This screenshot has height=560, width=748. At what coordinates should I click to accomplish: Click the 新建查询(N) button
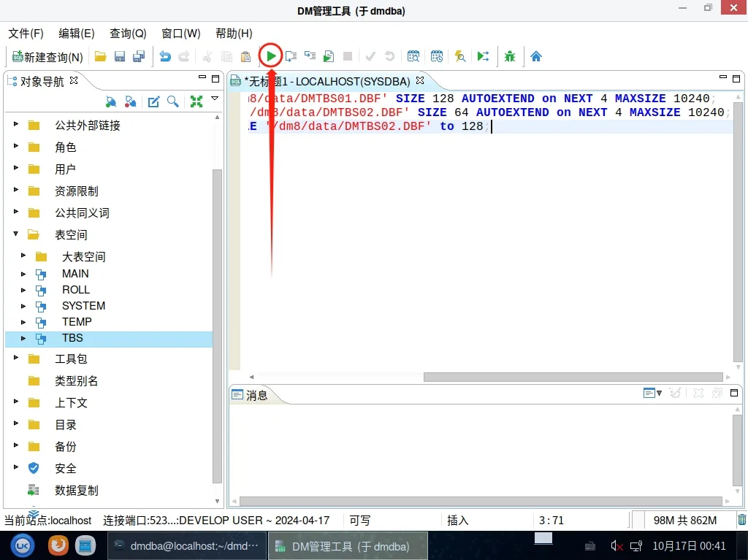tap(47, 56)
